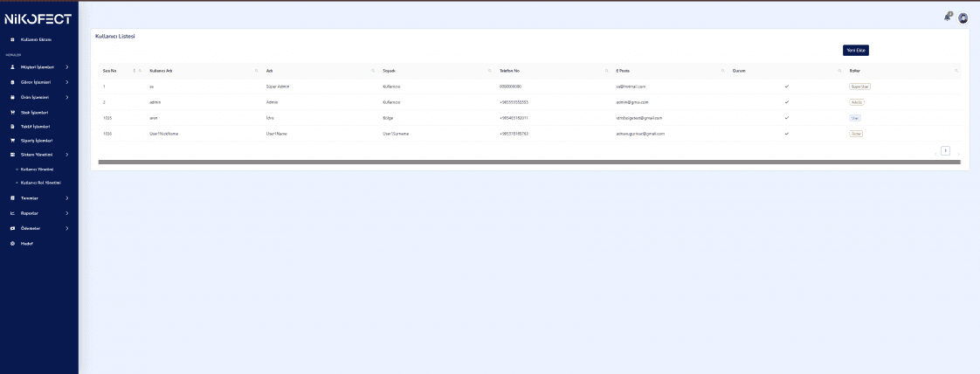Click the Sipariş İşlemleri cart icon
Image resolution: width=980 pixels, height=374 pixels.
12,140
